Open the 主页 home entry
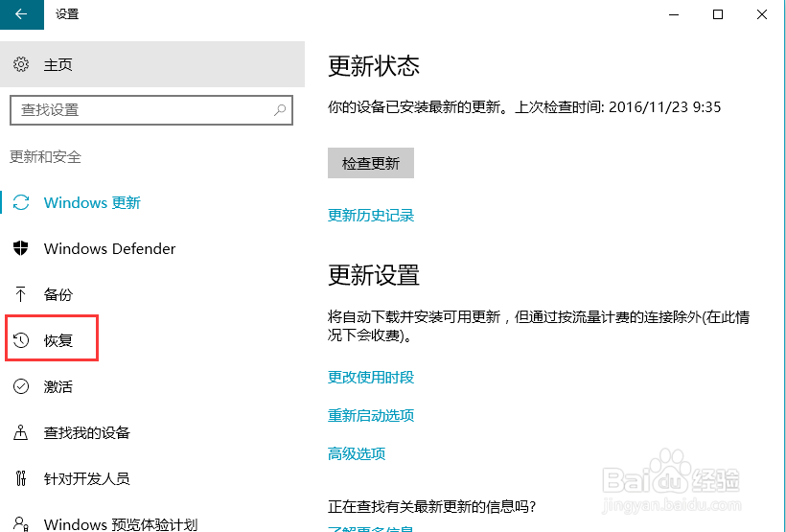 pos(152,64)
